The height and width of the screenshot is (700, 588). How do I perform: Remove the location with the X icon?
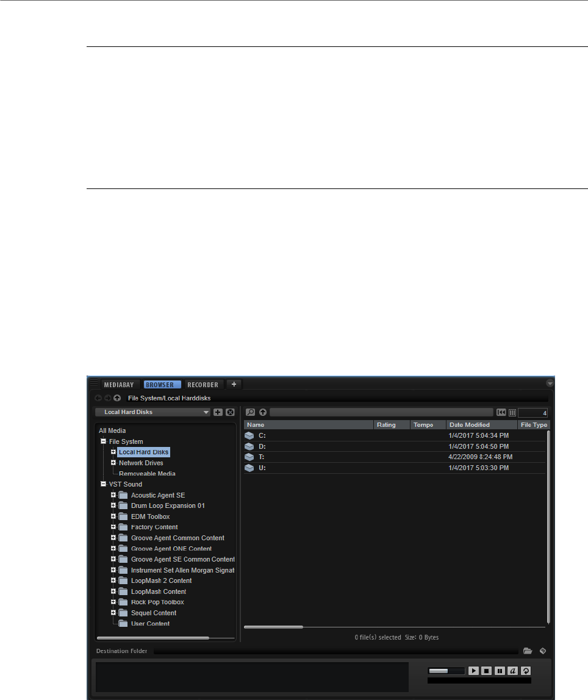[231, 412]
